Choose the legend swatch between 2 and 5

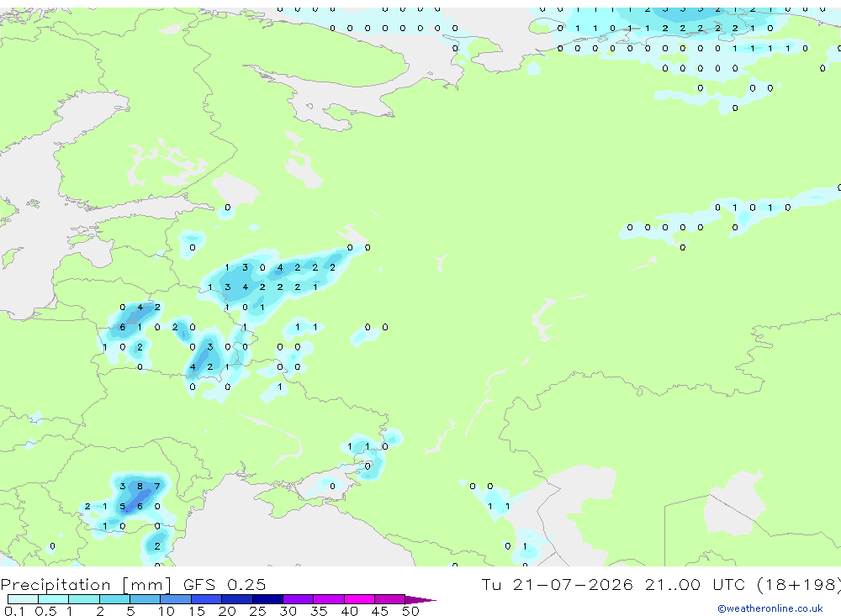(x=114, y=599)
